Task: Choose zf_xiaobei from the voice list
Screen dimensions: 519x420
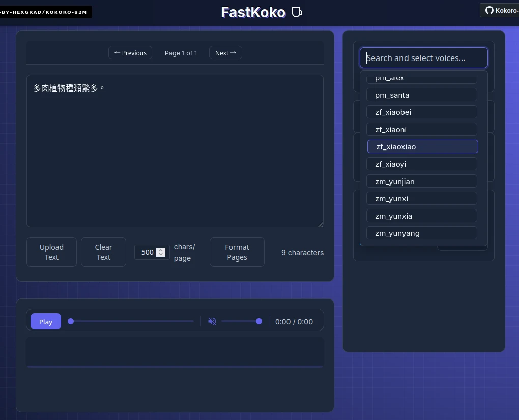Action: click(421, 112)
